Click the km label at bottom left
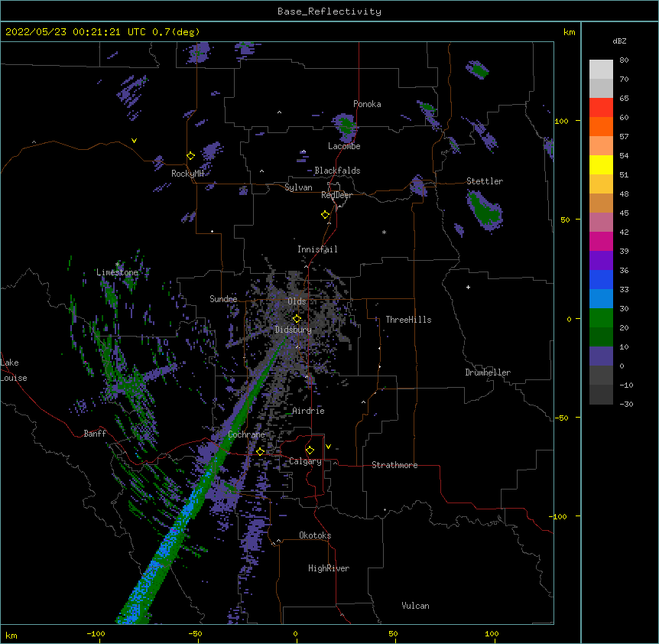Screen dimensions: 659x644 (x=11, y=636)
